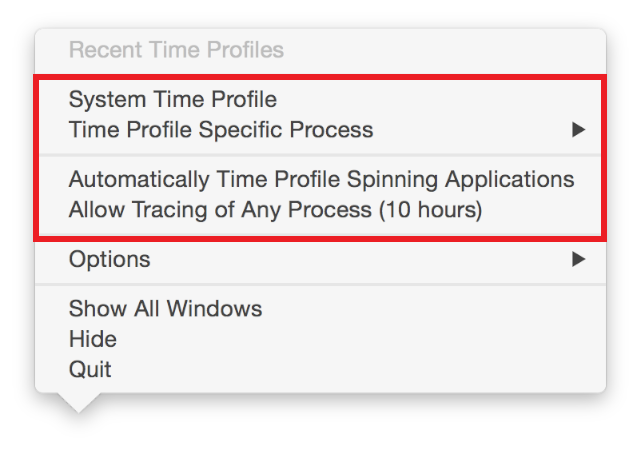Click Hide in the menu
Viewport: 641px width, 450px height.
tap(93, 339)
